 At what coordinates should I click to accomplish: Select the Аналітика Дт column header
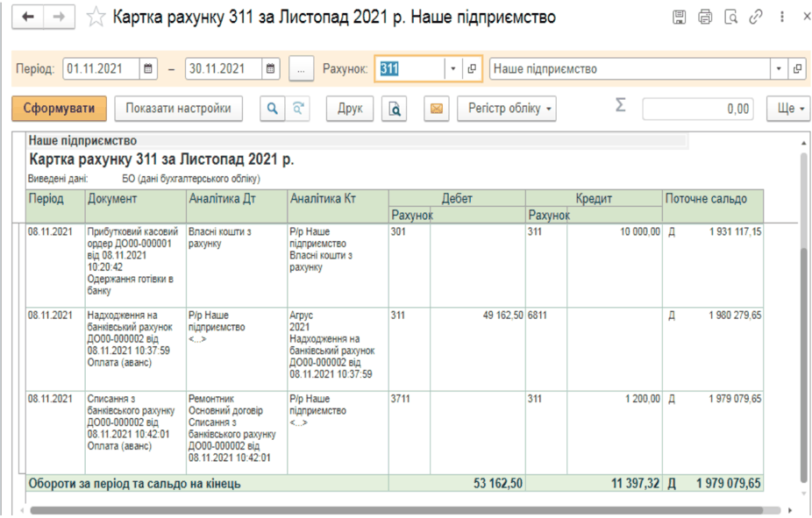coord(237,207)
